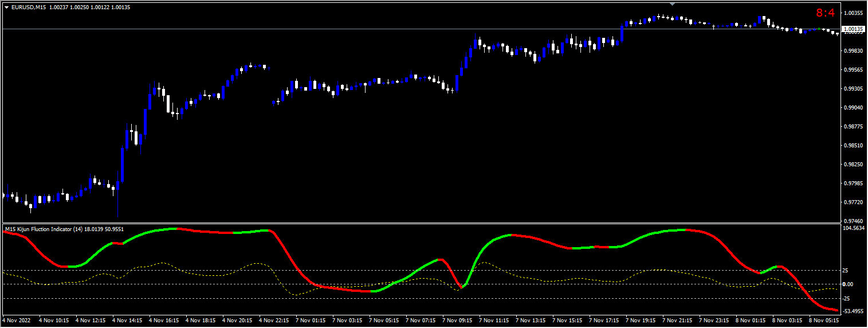868x328 pixels.
Task: Click the 4 Nov 16:15 time label
Action: point(165,321)
